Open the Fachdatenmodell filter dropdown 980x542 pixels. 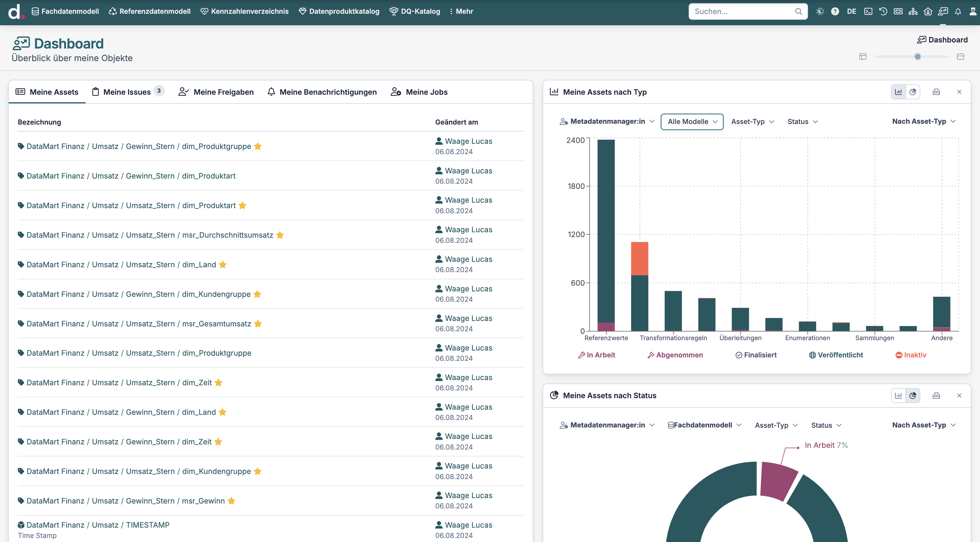[704, 425]
